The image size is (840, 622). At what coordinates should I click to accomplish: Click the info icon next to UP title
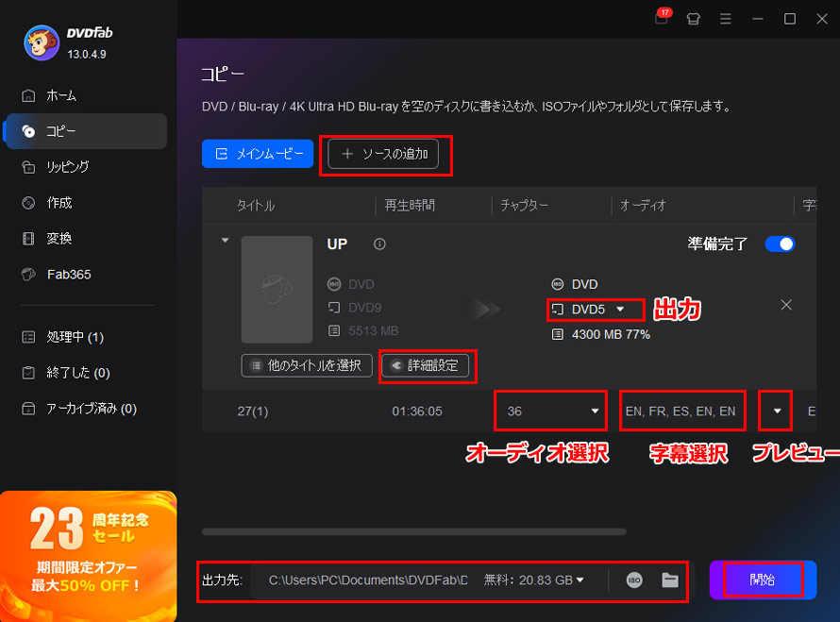(x=378, y=244)
